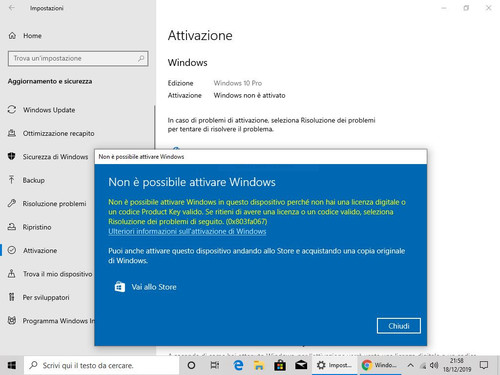Switch to Chrome taskbar window
Image resolution: width=500 pixels, height=375 pixels.
(380, 365)
